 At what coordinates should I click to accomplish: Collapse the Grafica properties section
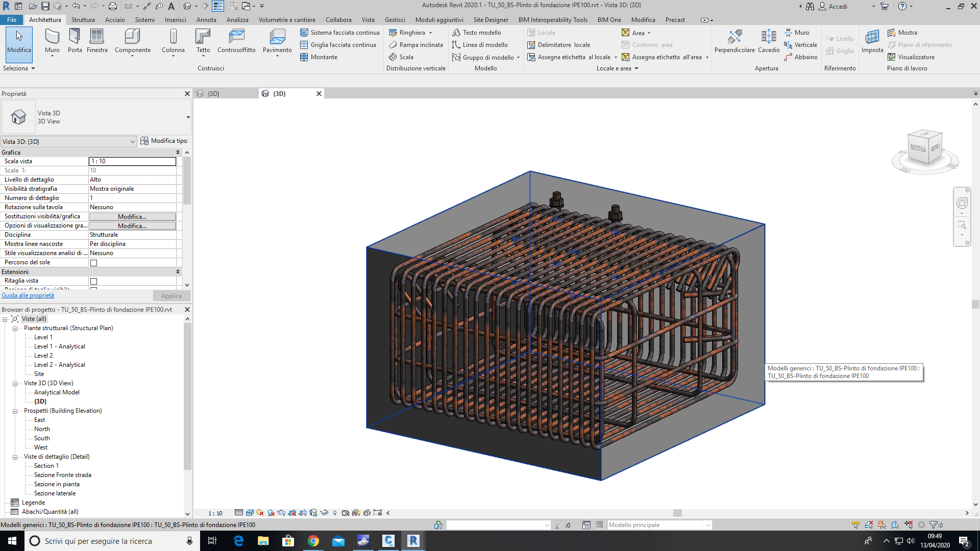pyautogui.click(x=178, y=153)
